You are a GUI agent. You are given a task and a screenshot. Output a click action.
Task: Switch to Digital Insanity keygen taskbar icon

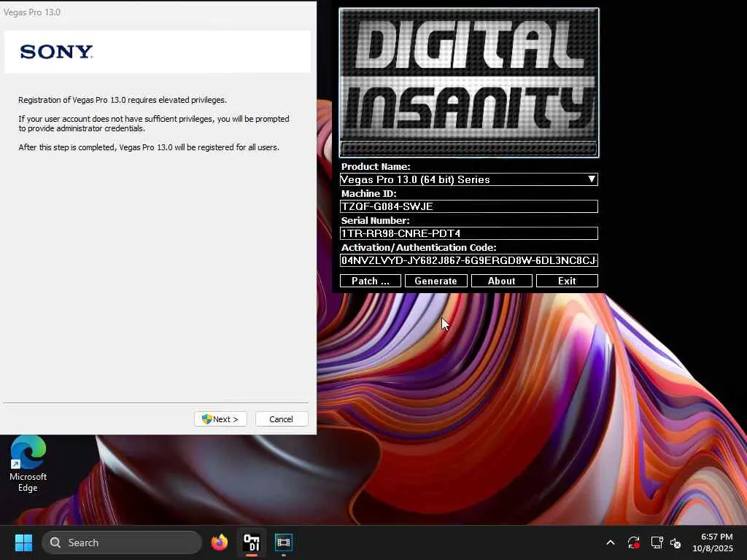(x=252, y=542)
